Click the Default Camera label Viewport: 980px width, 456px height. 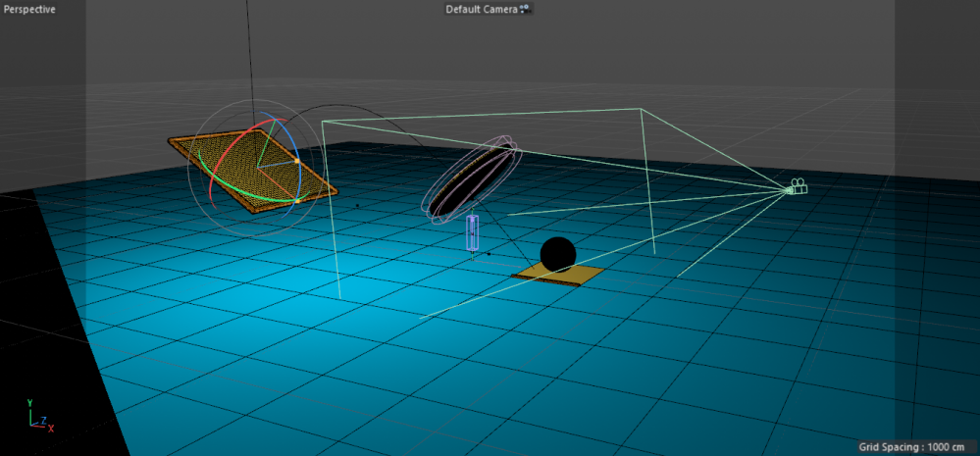coord(482,10)
